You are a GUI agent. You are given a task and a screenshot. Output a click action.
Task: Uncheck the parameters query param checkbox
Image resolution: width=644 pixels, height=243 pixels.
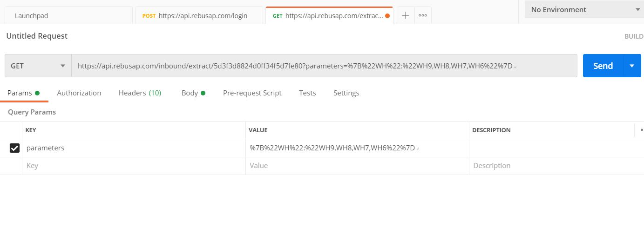pyautogui.click(x=14, y=148)
